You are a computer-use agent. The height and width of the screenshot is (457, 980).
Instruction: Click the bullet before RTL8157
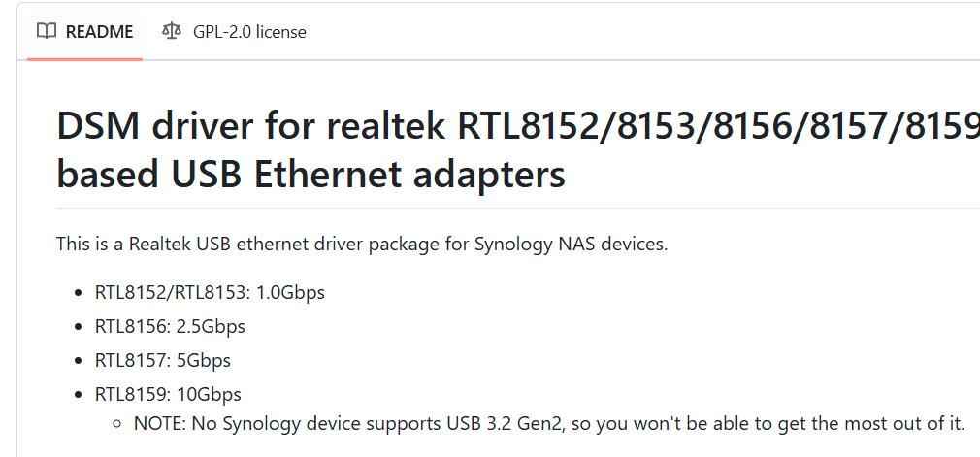(x=79, y=361)
